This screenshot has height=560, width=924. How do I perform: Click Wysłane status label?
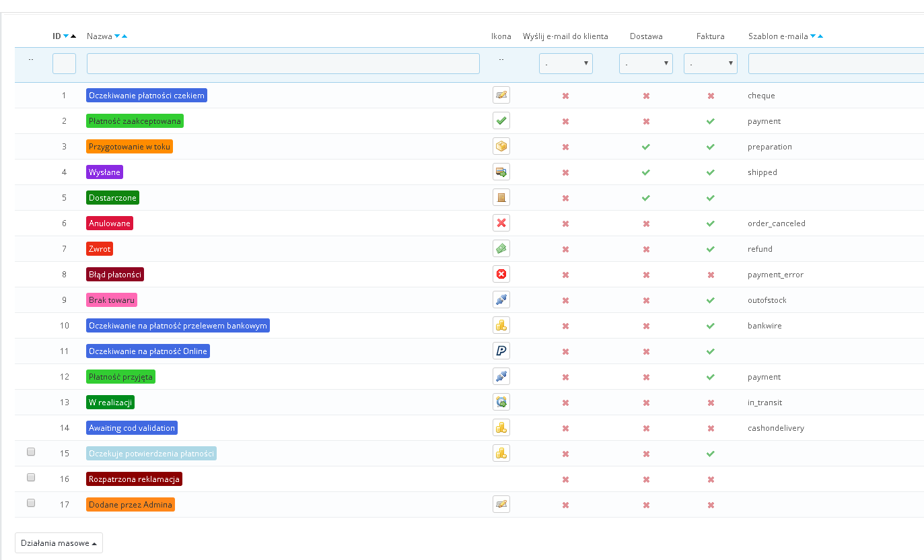pos(105,172)
